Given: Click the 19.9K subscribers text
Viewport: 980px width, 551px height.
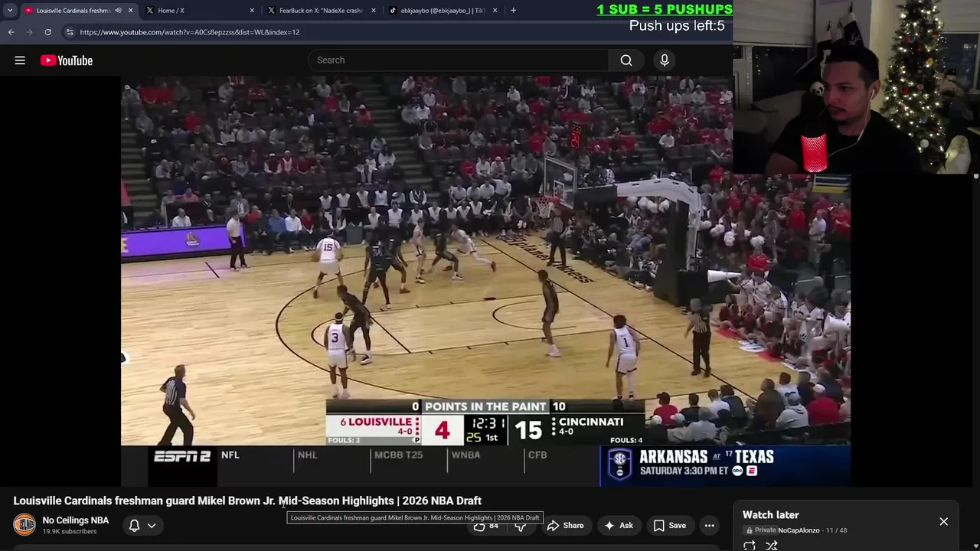Looking at the screenshot, I should (x=70, y=532).
